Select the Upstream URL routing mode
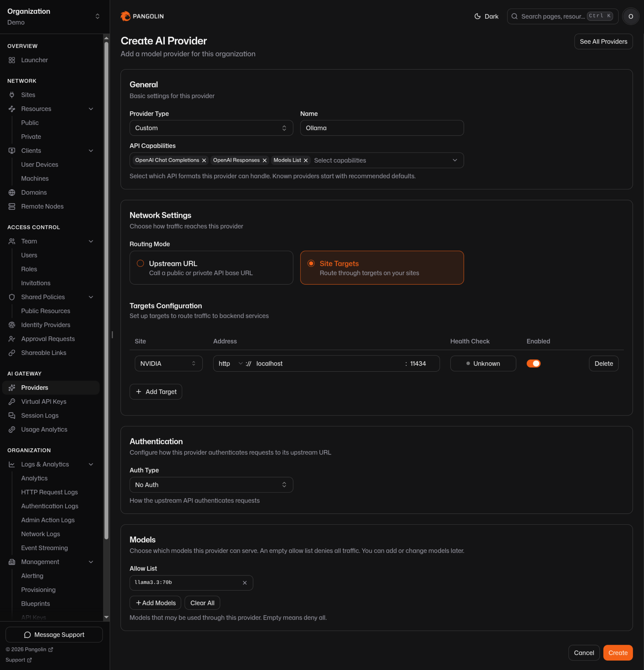644x670 pixels. [211, 268]
